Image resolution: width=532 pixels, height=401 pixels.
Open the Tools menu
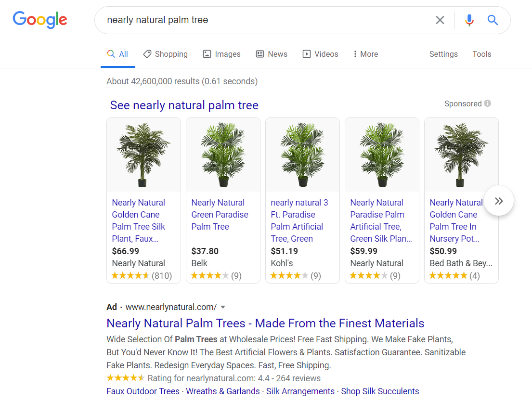click(481, 54)
